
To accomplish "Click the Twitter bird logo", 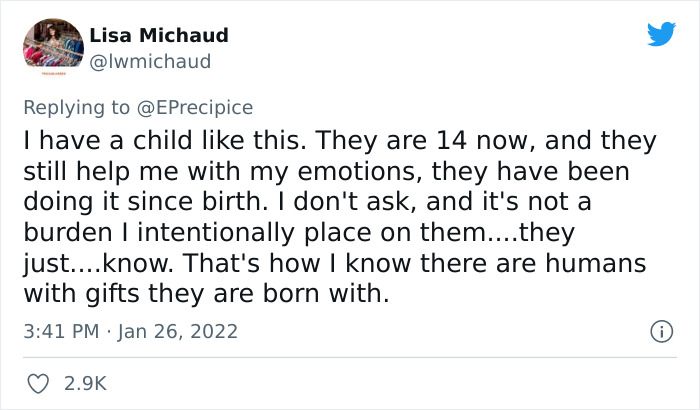I will [661, 33].
